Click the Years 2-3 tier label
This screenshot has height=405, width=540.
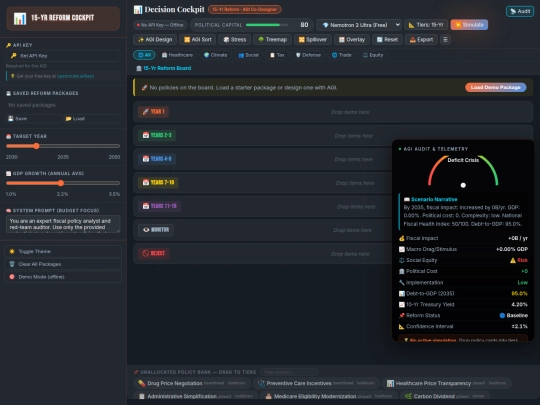click(x=157, y=135)
